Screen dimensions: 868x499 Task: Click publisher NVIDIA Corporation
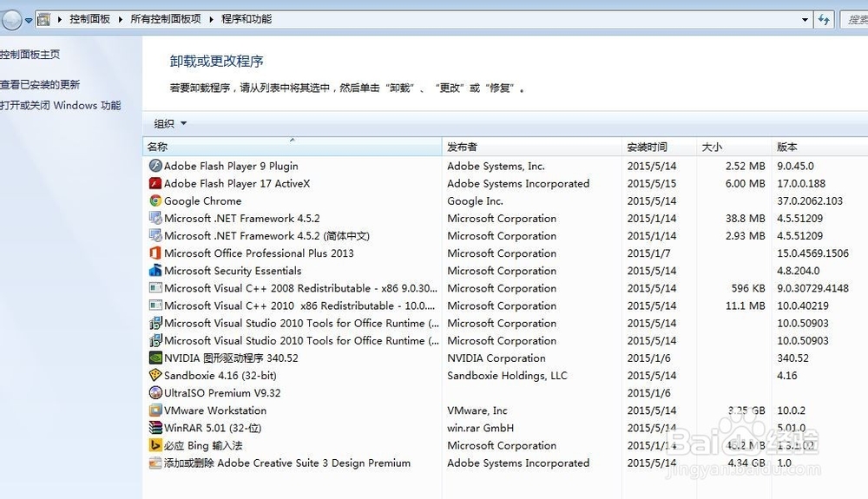tap(496, 358)
